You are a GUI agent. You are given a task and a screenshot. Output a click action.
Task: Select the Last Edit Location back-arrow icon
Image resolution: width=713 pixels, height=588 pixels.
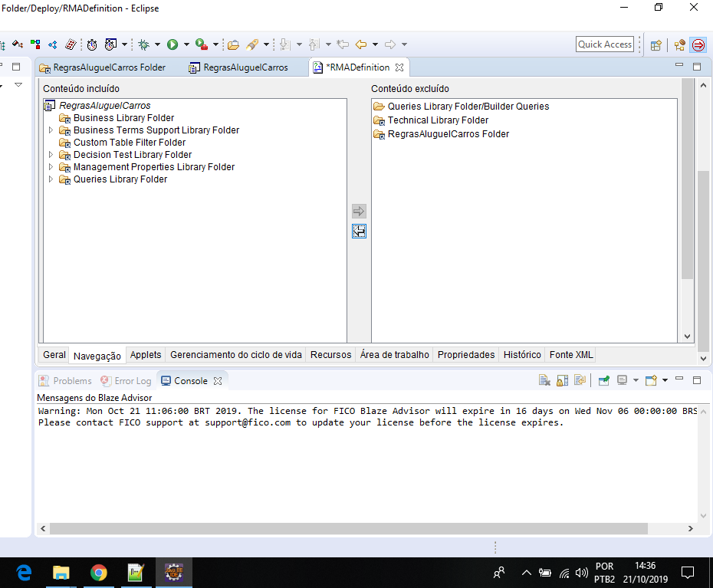[x=343, y=44]
